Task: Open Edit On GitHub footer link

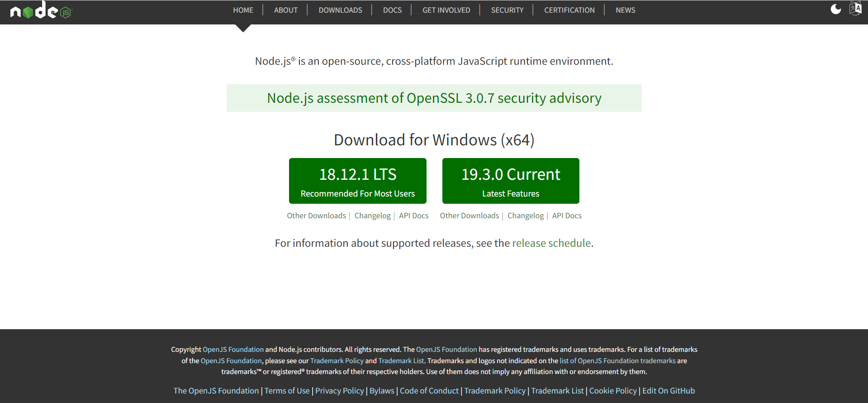Action: click(668, 391)
